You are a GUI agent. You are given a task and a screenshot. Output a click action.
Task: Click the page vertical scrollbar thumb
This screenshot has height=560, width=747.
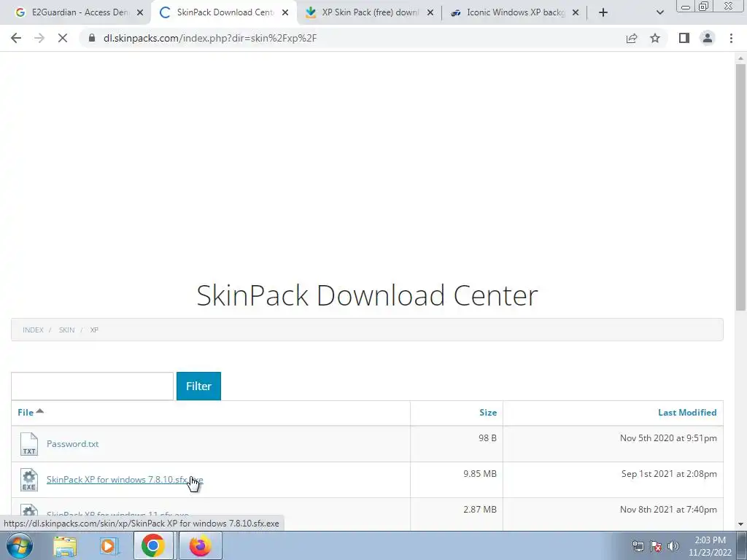[x=740, y=187]
